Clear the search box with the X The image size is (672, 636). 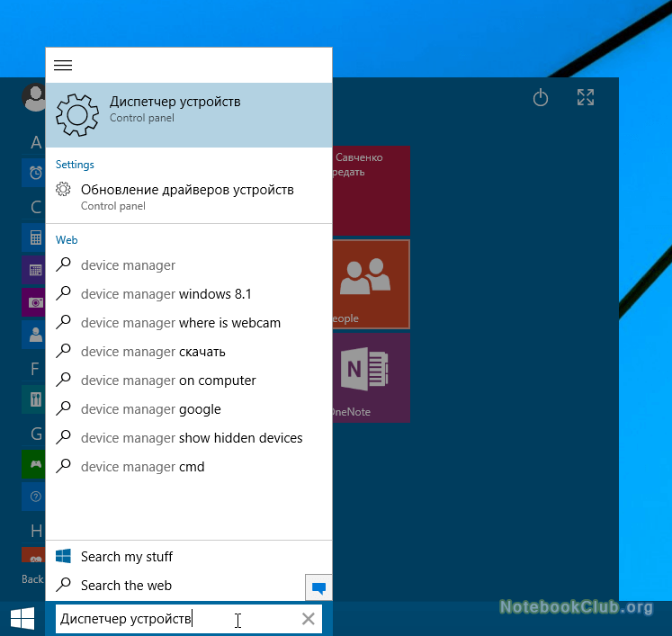coord(309,619)
